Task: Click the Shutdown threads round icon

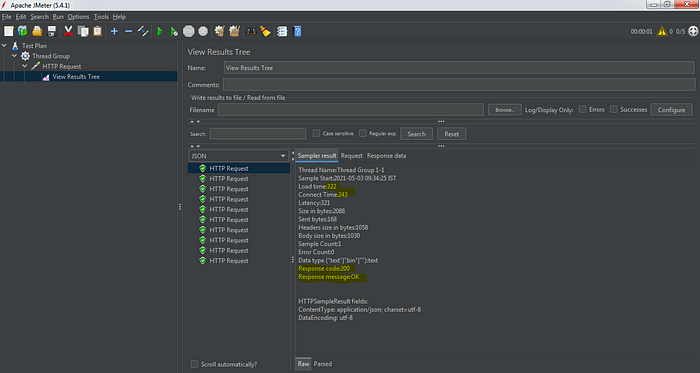Action: (x=203, y=31)
